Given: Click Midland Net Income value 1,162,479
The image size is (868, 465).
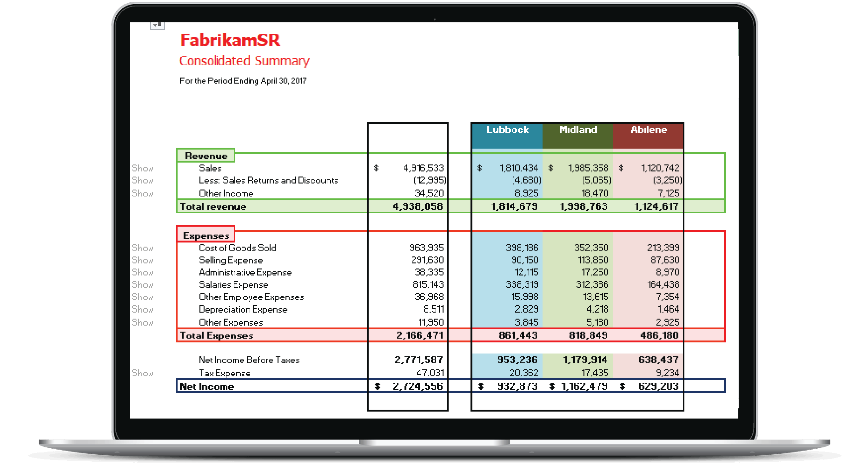Looking at the screenshot, I should point(584,386).
